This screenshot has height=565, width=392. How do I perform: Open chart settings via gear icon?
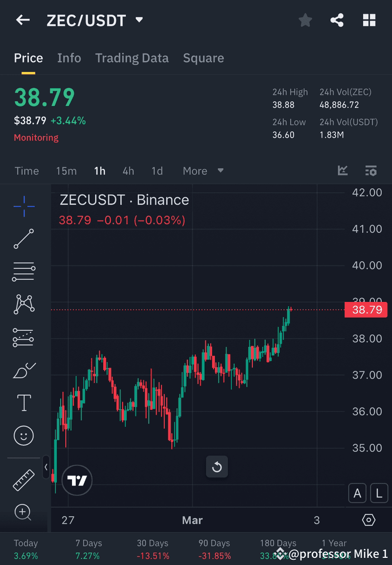click(369, 520)
